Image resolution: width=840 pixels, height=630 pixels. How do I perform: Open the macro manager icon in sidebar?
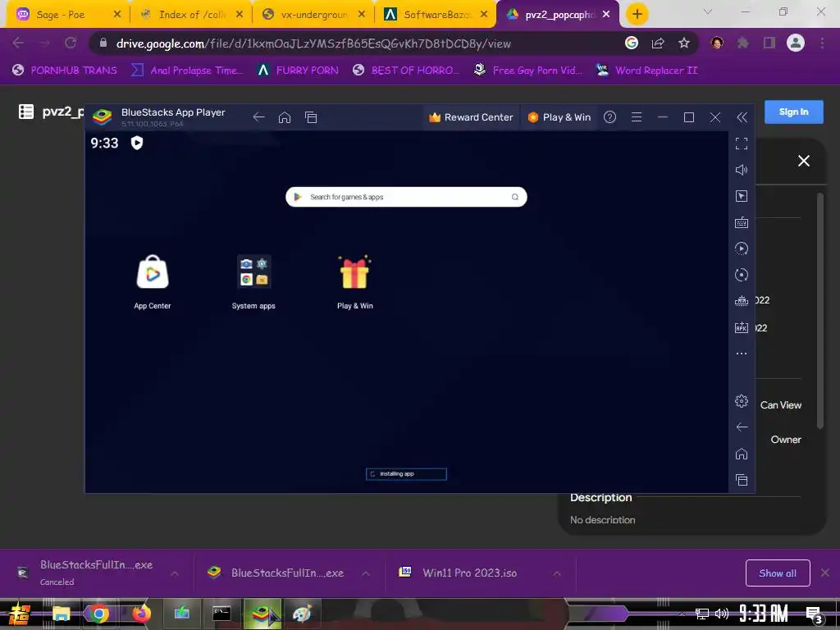tap(742, 301)
